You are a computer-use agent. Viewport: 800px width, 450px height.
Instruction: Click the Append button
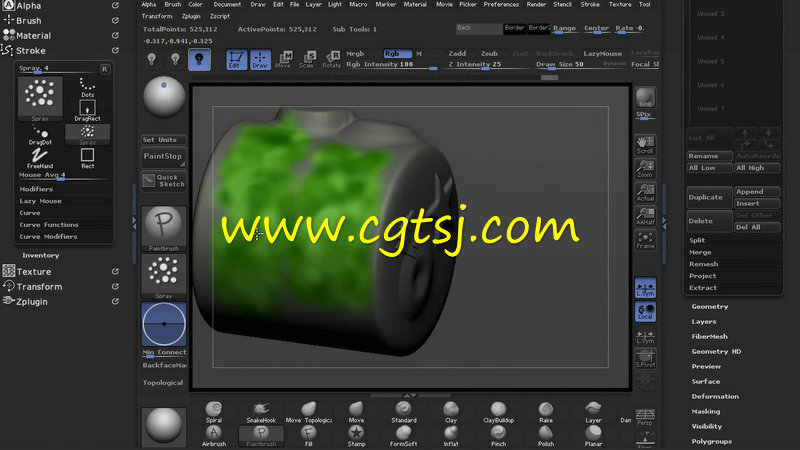tap(757, 192)
